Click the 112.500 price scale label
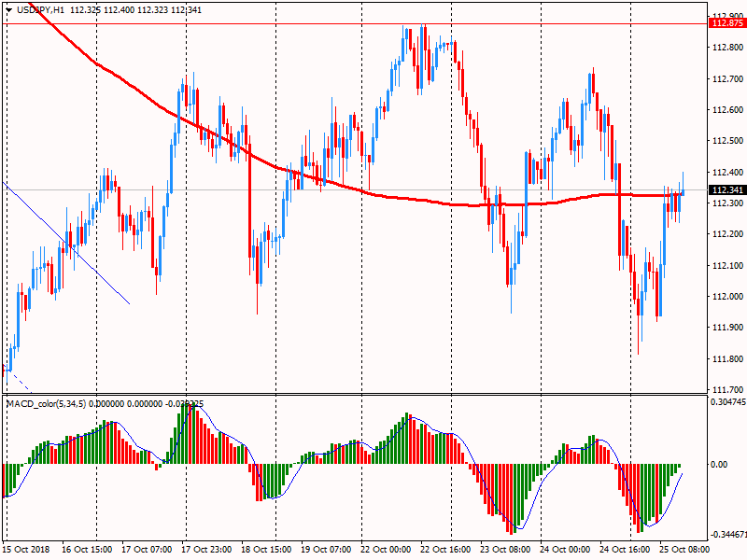This screenshot has width=747, height=560. [x=728, y=141]
